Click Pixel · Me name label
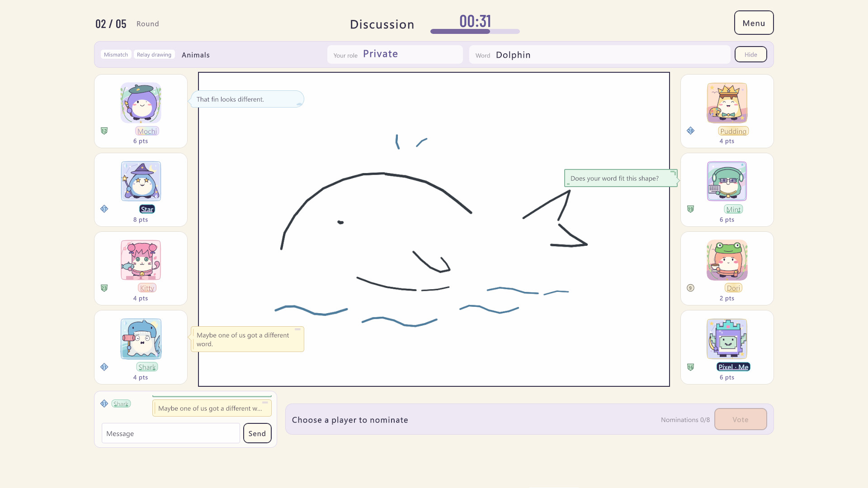 point(733,367)
